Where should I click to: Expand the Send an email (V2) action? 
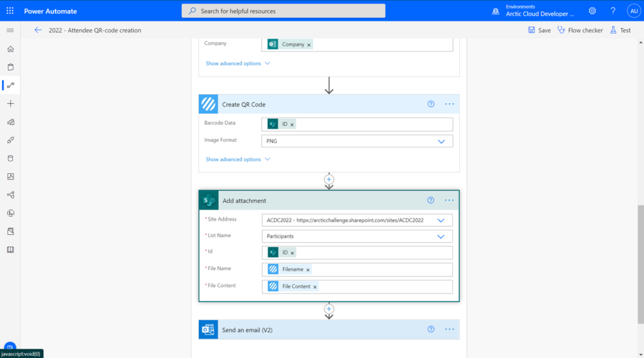point(328,329)
